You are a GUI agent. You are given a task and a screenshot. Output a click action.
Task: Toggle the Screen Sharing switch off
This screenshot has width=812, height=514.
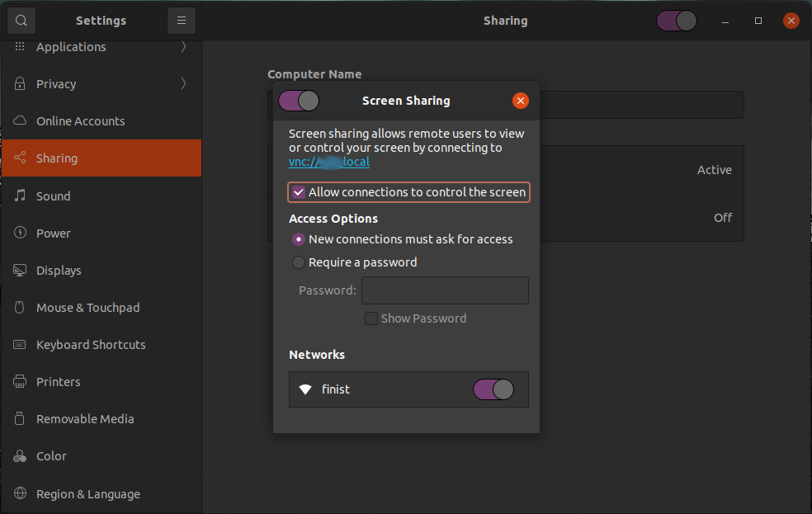click(299, 101)
